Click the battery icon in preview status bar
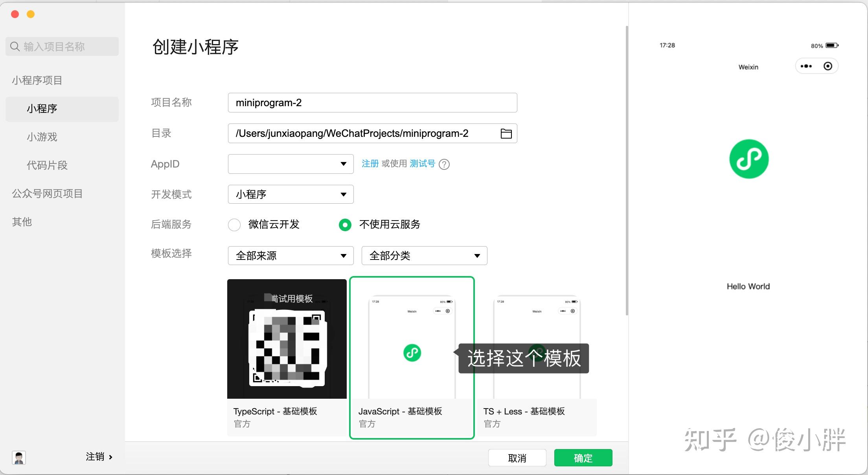Screen dimensions: 868x475 pyautogui.click(x=832, y=45)
